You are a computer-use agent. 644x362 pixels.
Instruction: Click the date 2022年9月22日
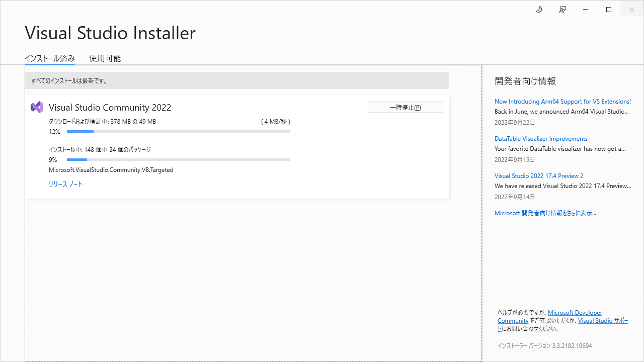tap(515, 123)
